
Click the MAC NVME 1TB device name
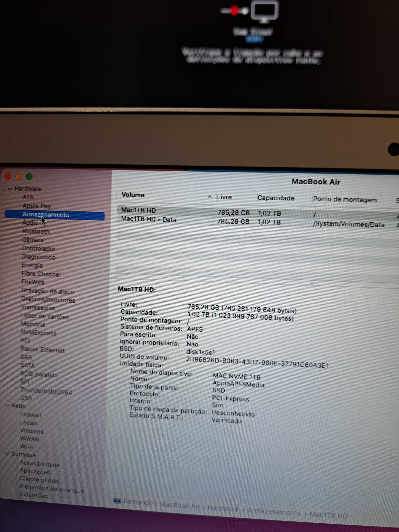237,376
